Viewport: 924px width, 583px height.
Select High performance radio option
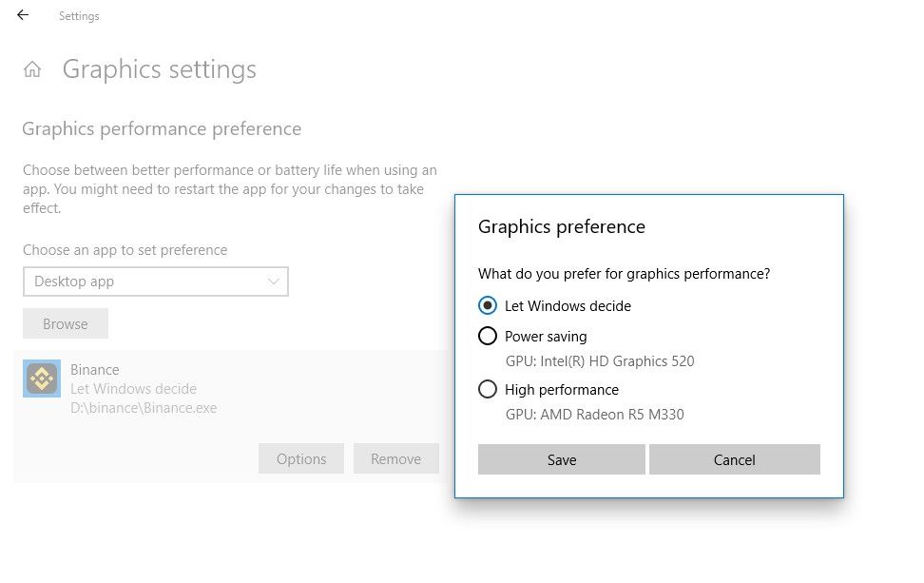pyautogui.click(x=488, y=389)
